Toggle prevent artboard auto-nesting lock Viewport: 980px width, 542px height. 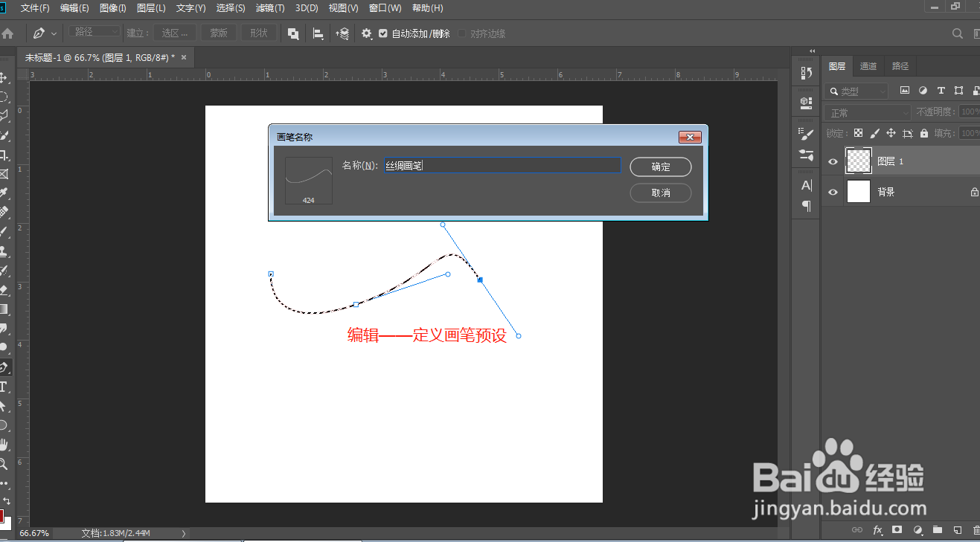(x=907, y=133)
